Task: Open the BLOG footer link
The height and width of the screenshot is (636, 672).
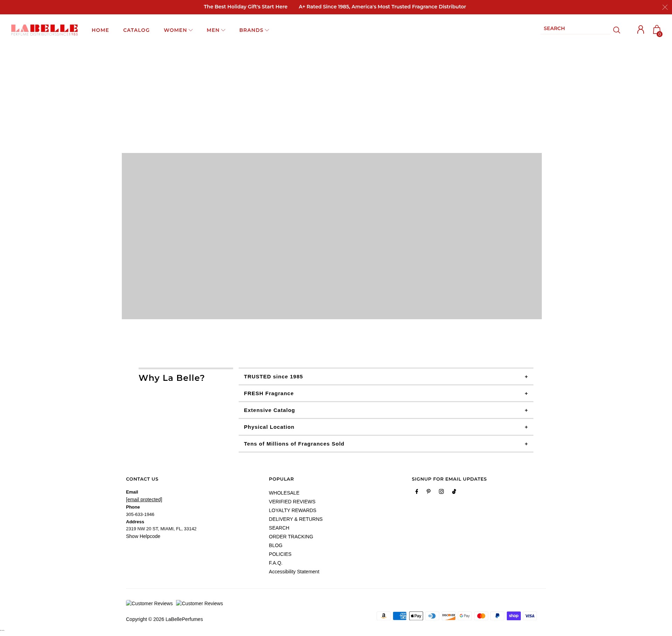Action: point(275,545)
